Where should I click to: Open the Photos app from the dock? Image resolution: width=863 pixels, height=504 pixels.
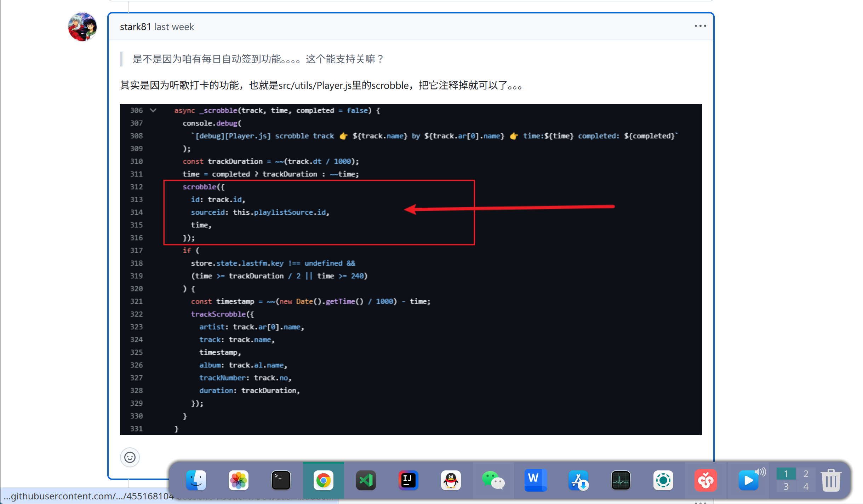tap(239, 480)
